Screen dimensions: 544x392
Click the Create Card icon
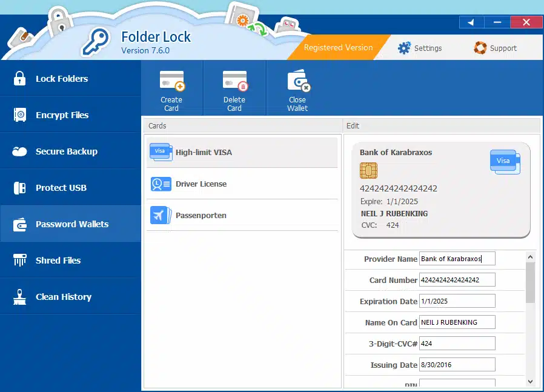click(x=171, y=81)
